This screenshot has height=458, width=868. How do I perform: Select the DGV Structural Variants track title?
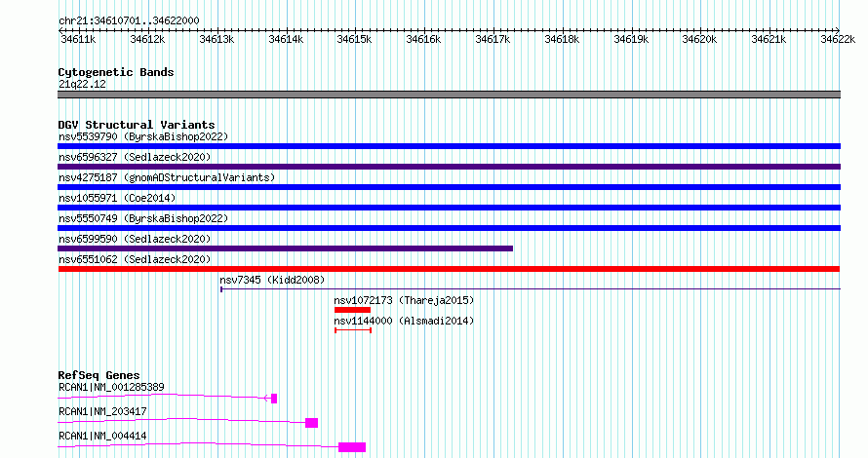click(x=137, y=125)
